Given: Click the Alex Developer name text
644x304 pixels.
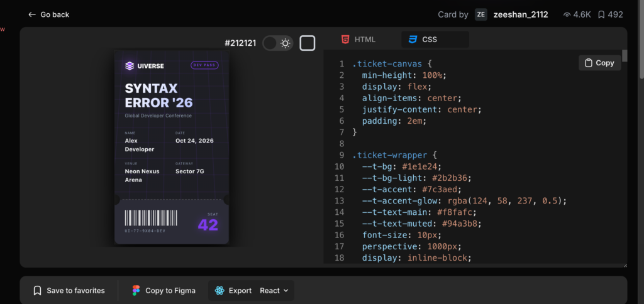Looking at the screenshot, I should pyautogui.click(x=140, y=145).
